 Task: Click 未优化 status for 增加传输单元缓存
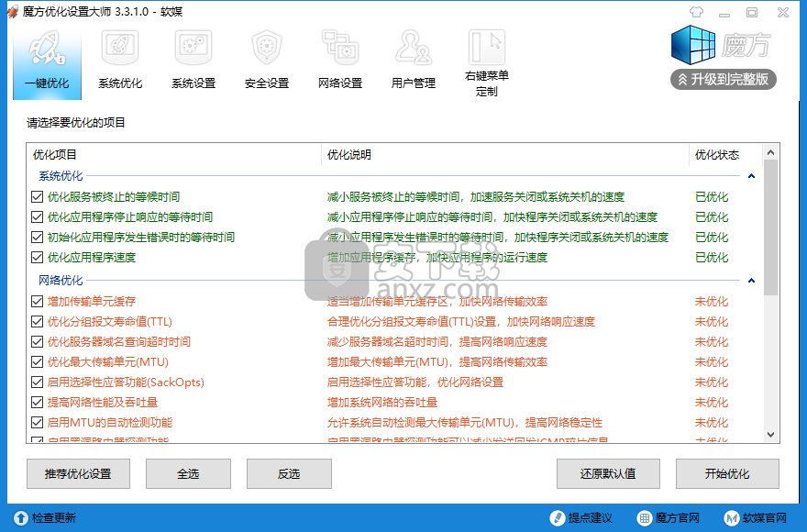712,301
